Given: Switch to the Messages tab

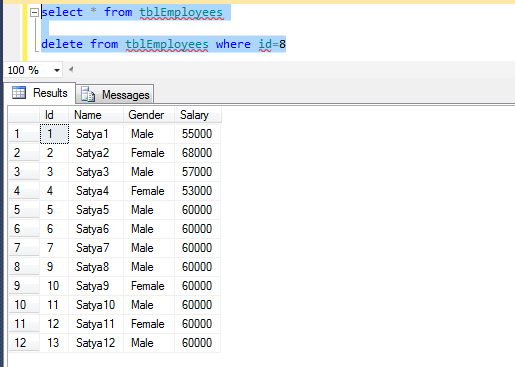Looking at the screenshot, I should coord(115,95).
